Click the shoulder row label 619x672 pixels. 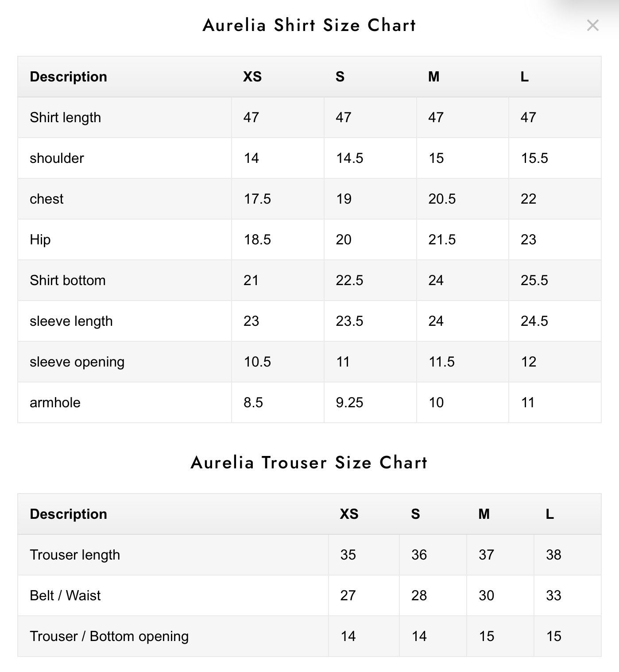coord(57,158)
